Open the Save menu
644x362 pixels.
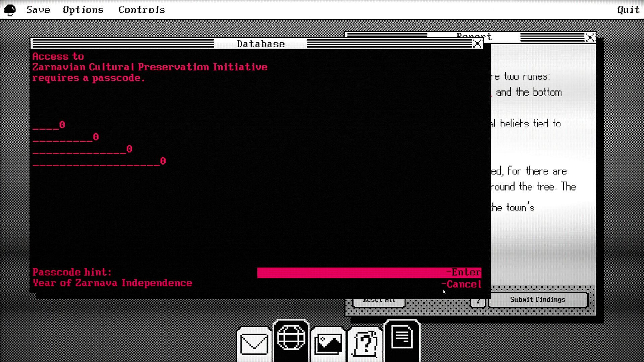tap(38, 10)
